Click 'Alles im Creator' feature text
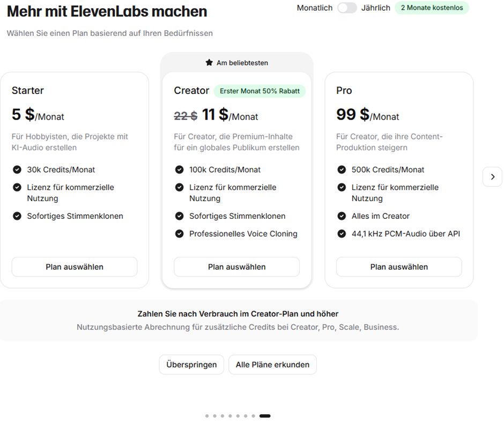Image resolution: width=504 pixels, height=427 pixels. [381, 216]
